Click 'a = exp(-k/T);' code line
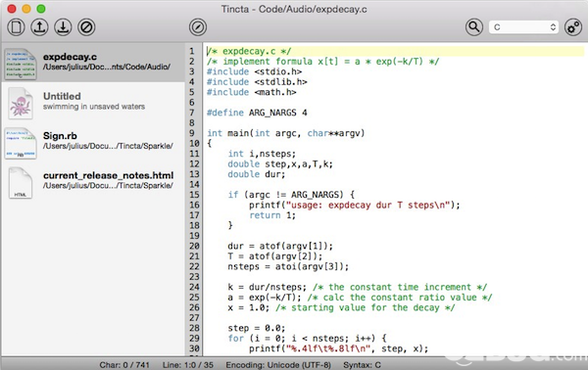Image resolution: width=588 pixels, height=370 pixels. tap(265, 297)
